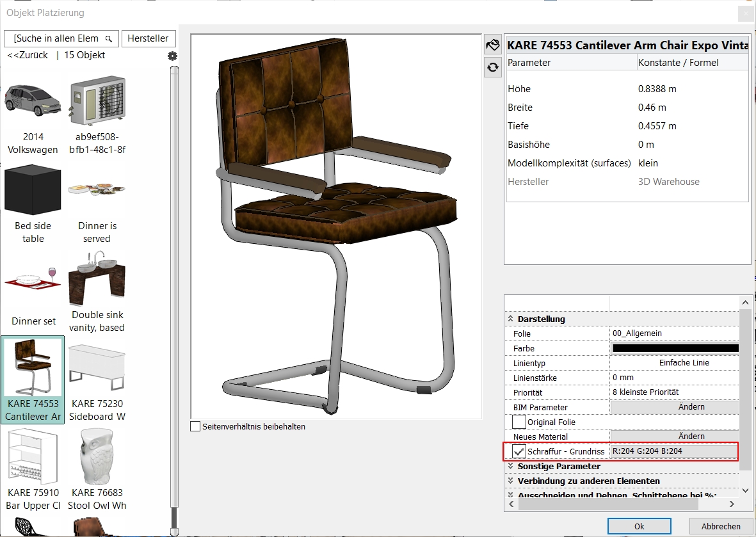Select the KARE 74553 Cantilever chair thumbnail

click(33, 366)
